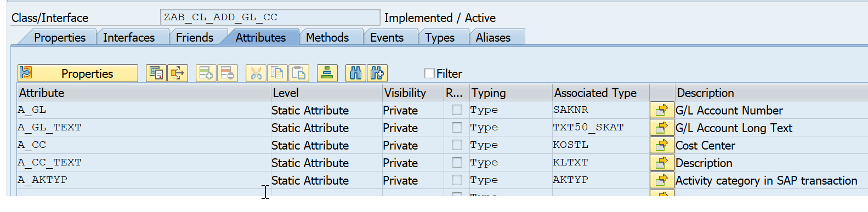868x212 pixels.
Task: Go to the Types tab
Action: 440,37
